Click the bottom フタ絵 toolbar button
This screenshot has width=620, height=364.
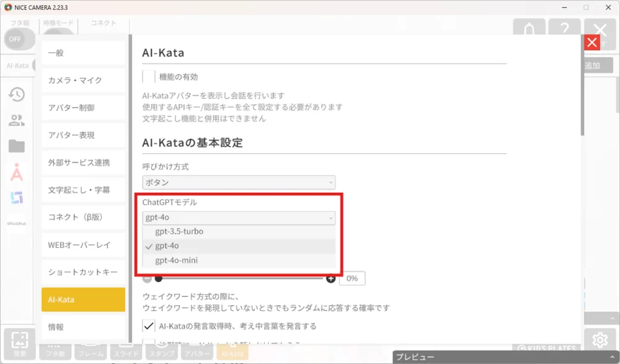pos(55,352)
